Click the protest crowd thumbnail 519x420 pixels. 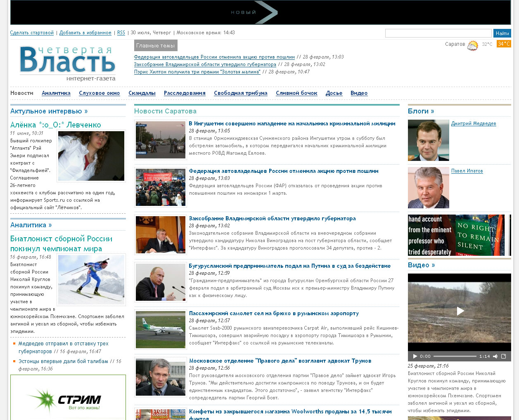pos(161,187)
